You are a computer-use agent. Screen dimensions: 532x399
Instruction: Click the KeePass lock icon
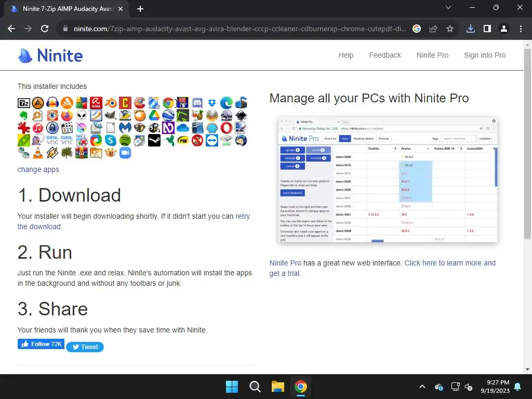[52, 128]
